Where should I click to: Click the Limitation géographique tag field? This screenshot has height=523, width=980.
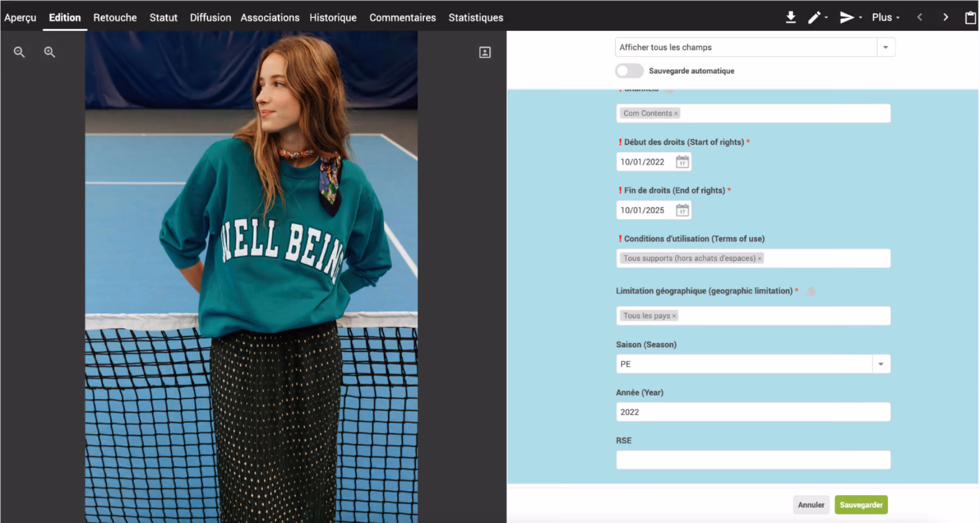(754, 316)
